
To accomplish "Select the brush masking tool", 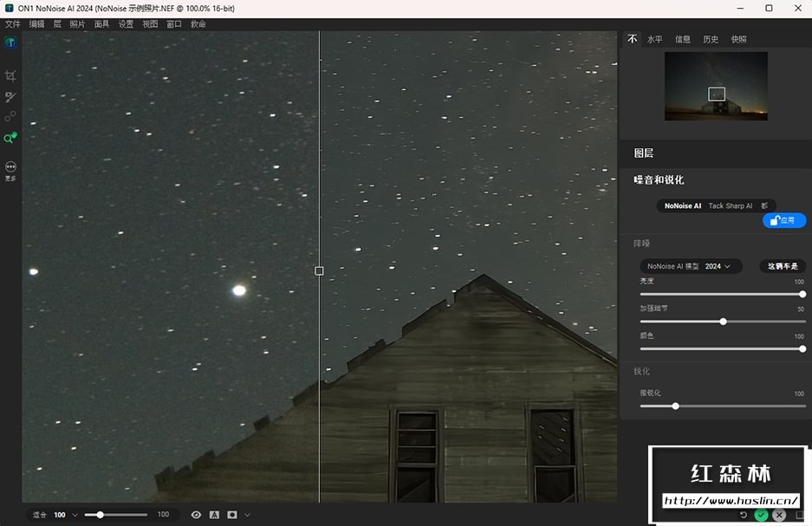I will point(10,97).
